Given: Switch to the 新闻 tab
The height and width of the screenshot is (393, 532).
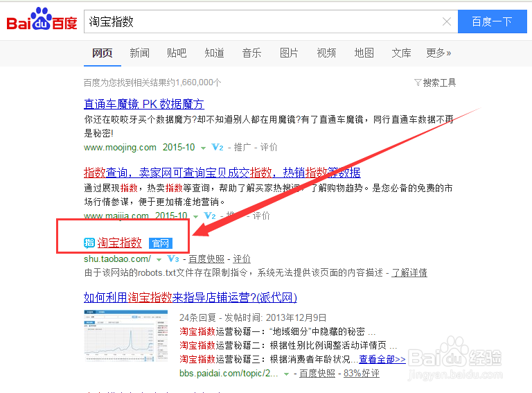Looking at the screenshot, I should coord(139,53).
